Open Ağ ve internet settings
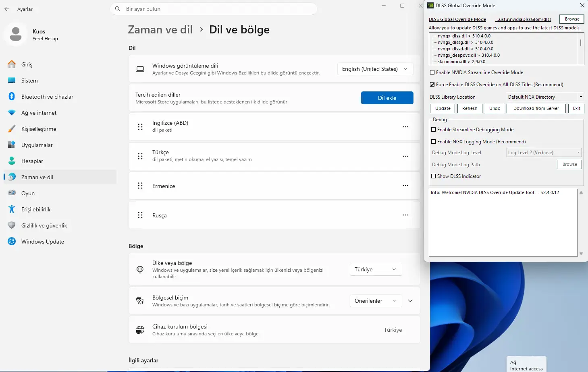Screen dimensions: 588x372 pos(39,113)
